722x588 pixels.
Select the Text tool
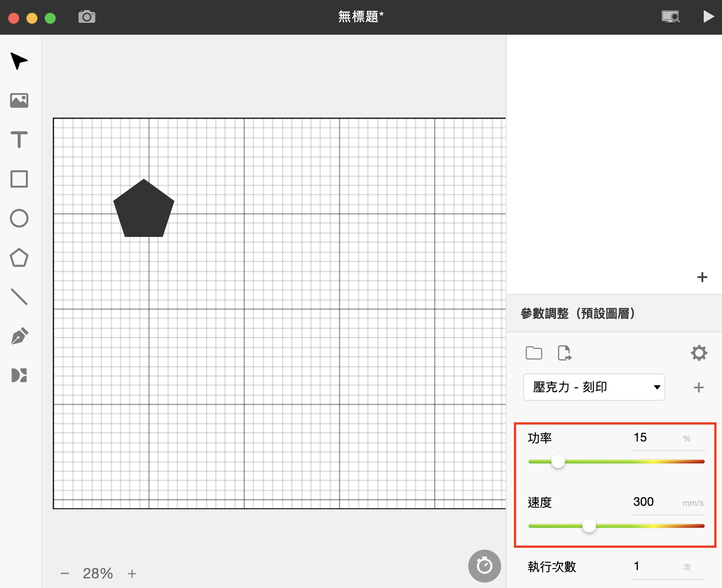(x=19, y=140)
